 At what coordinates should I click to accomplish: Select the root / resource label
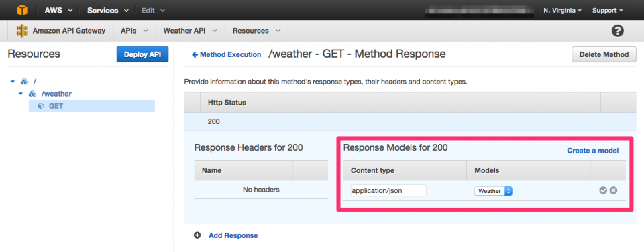click(34, 82)
